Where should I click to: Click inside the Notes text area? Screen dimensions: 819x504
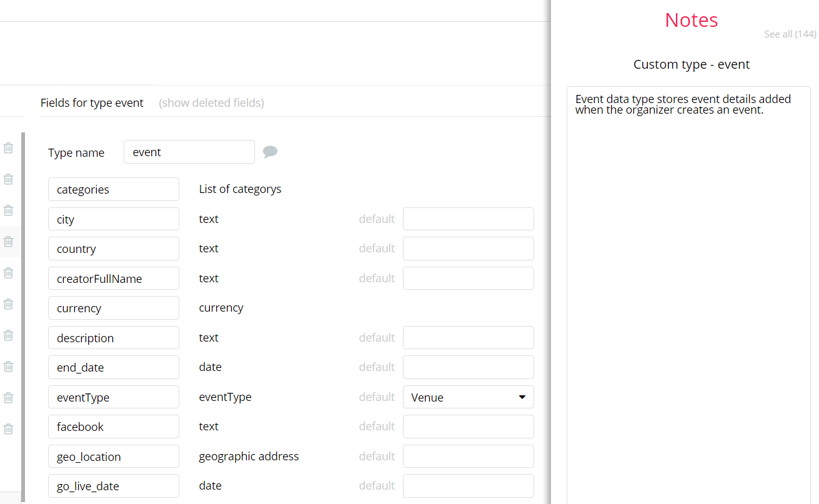[688, 281]
